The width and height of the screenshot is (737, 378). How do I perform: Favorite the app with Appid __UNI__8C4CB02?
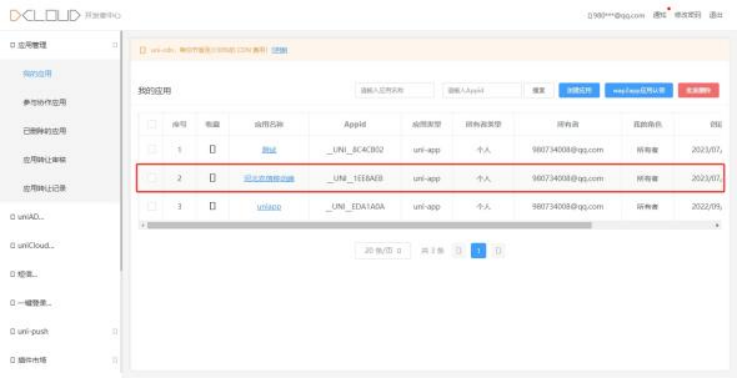[212, 150]
